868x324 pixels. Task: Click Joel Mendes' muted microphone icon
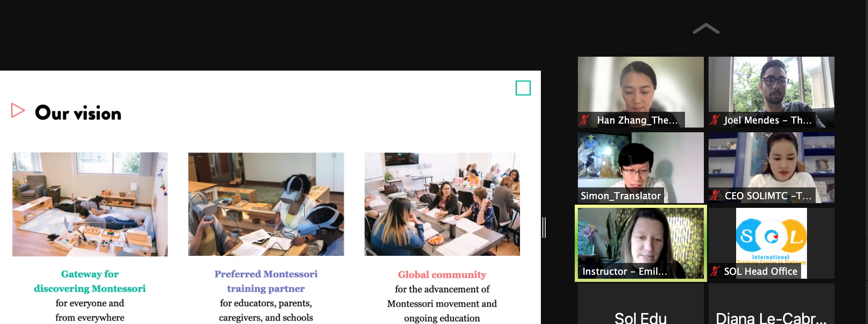(715, 120)
